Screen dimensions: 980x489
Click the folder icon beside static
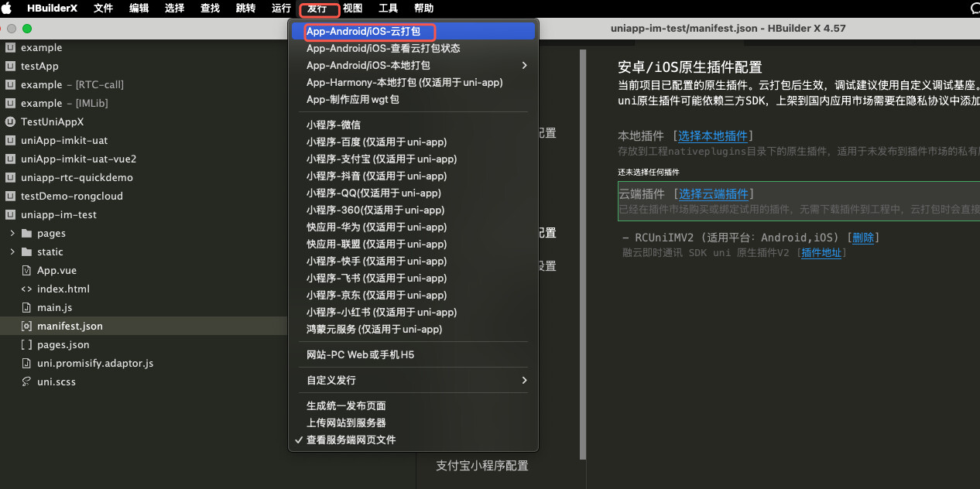click(27, 252)
